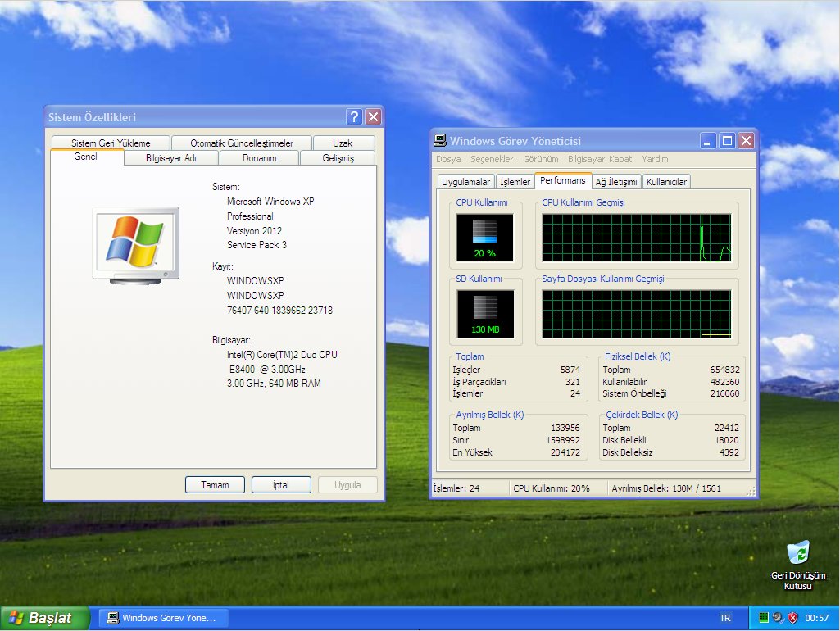
Task: Click the system clock showing 00:57
Action: tap(816, 618)
